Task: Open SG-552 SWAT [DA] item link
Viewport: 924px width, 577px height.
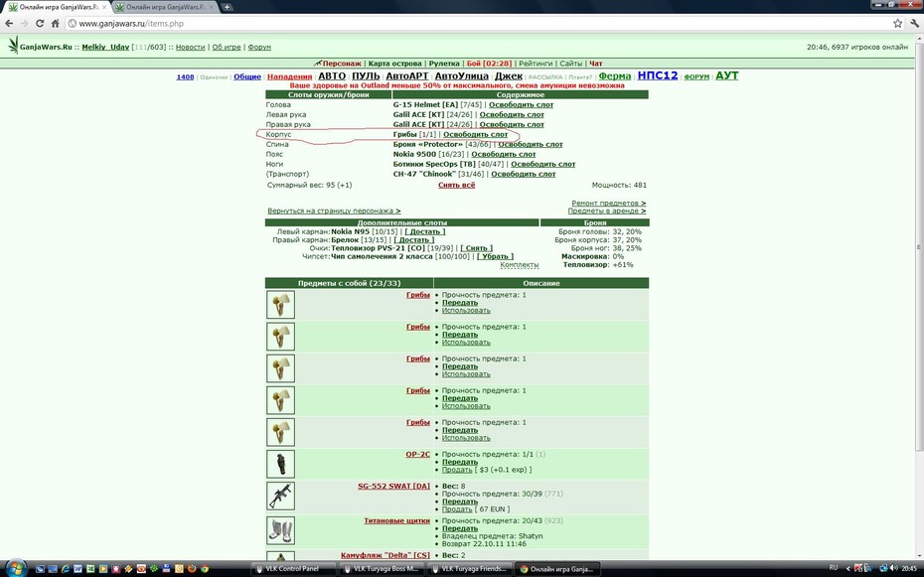Action: (x=393, y=487)
